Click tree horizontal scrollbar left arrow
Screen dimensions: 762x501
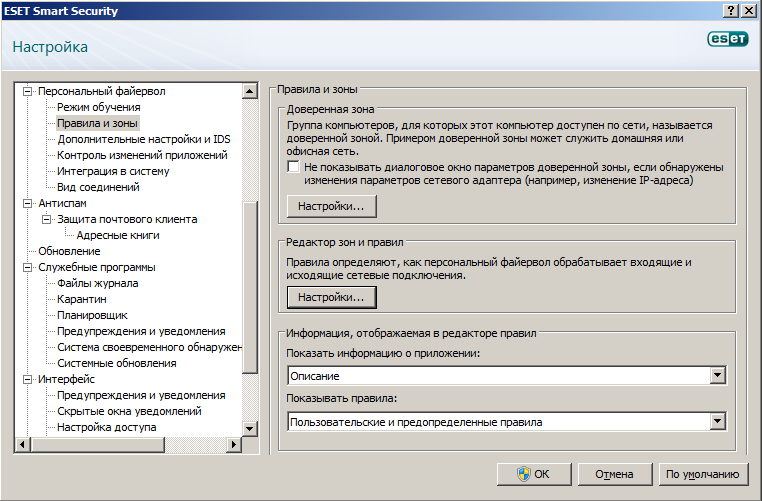[22, 444]
